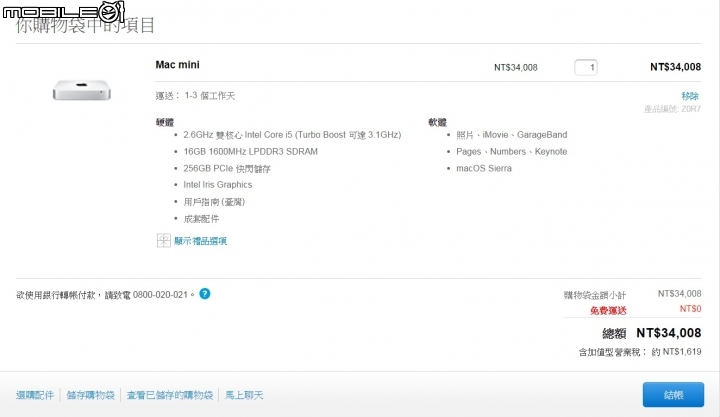Click the bank transfer phone number text
This screenshot has height=417, width=720.
tap(160, 295)
